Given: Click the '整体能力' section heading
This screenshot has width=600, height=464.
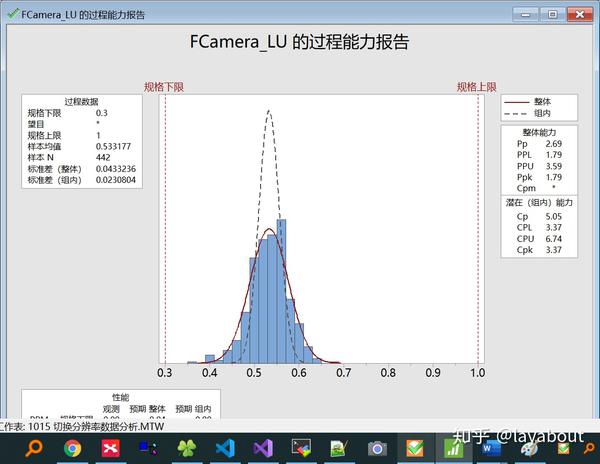Looking at the screenshot, I should (x=539, y=132).
